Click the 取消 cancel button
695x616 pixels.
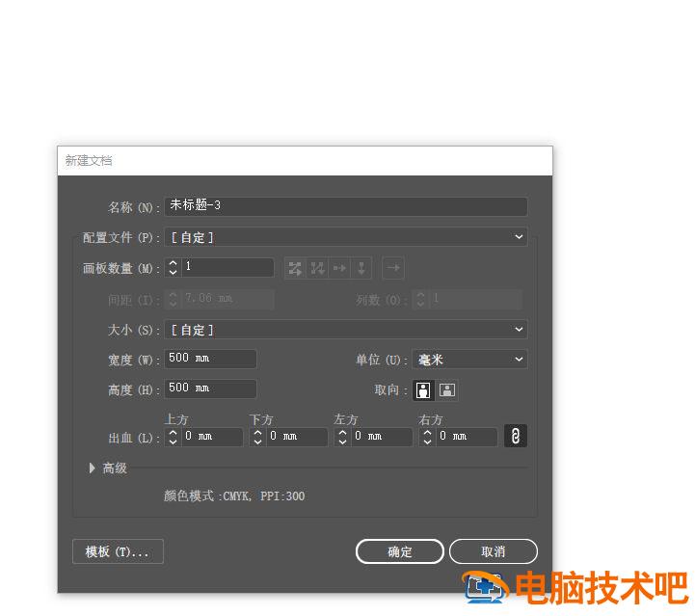[x=494, y=551]
